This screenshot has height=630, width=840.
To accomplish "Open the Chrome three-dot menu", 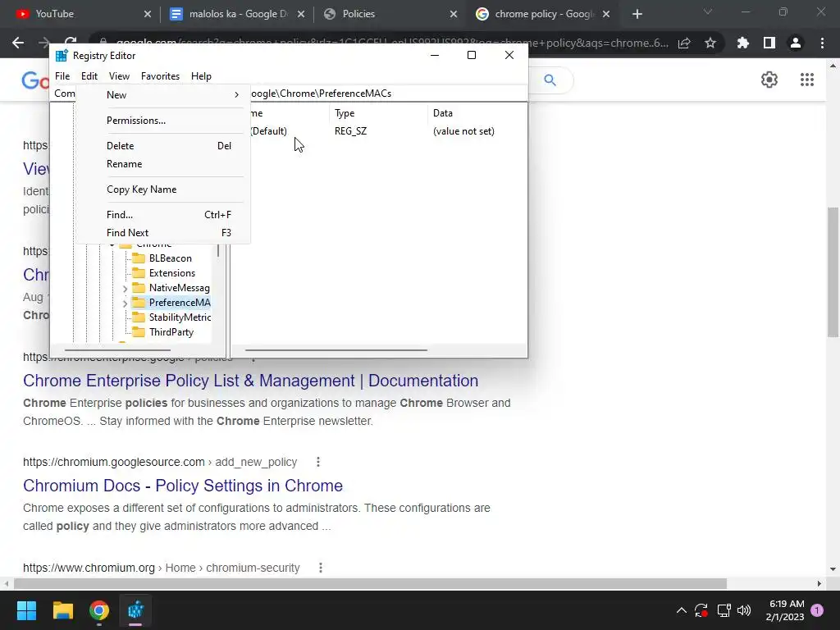I will pyautogui.click(x=822, y=43).
